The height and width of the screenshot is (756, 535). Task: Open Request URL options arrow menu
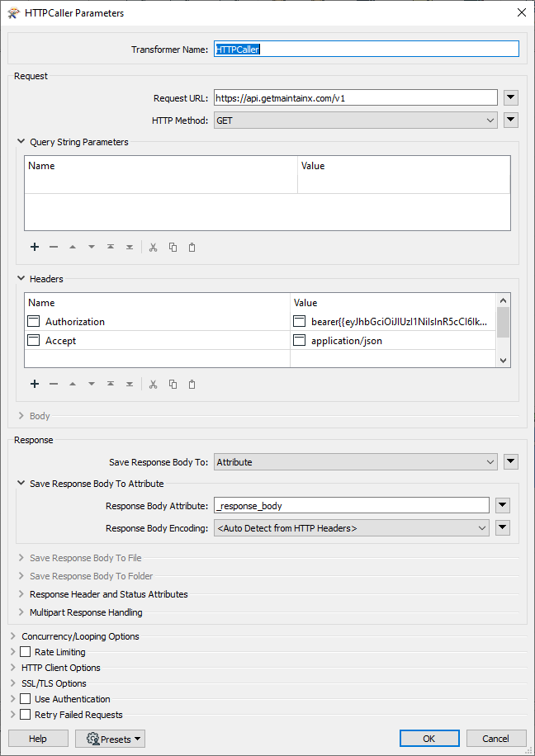[511, 98]
